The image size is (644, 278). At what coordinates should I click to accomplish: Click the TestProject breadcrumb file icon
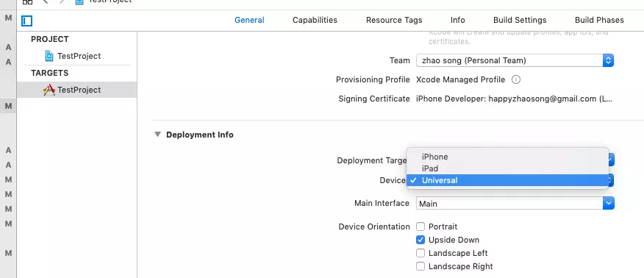[x=79, y=1]
